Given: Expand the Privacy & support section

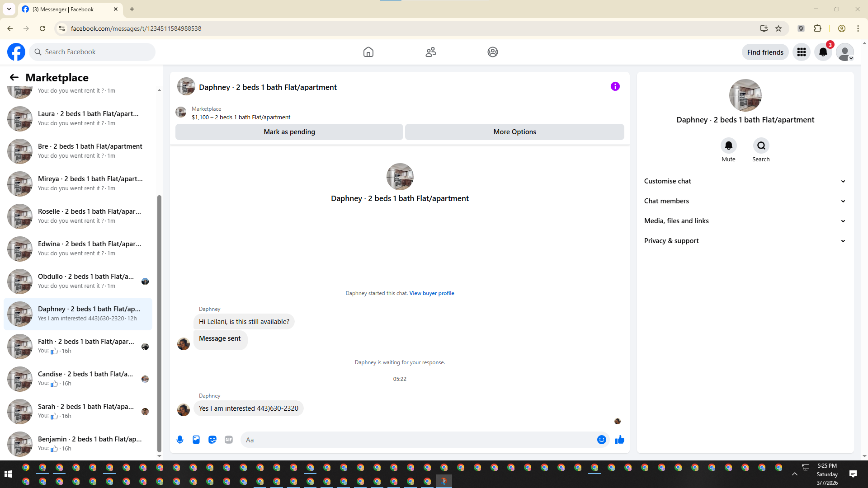Looking at the screenshot, I should (745, 241).
